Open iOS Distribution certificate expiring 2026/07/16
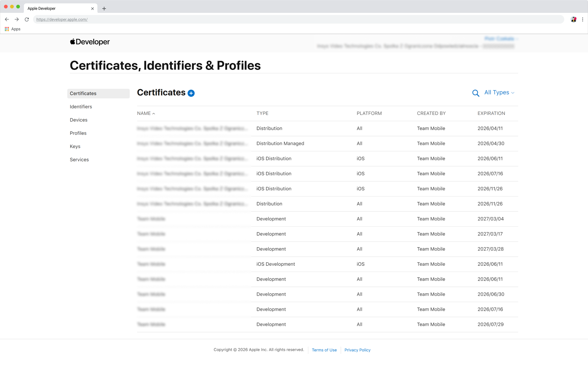The width and height of the screenshot is (588, 365). [x=328, y=173]
